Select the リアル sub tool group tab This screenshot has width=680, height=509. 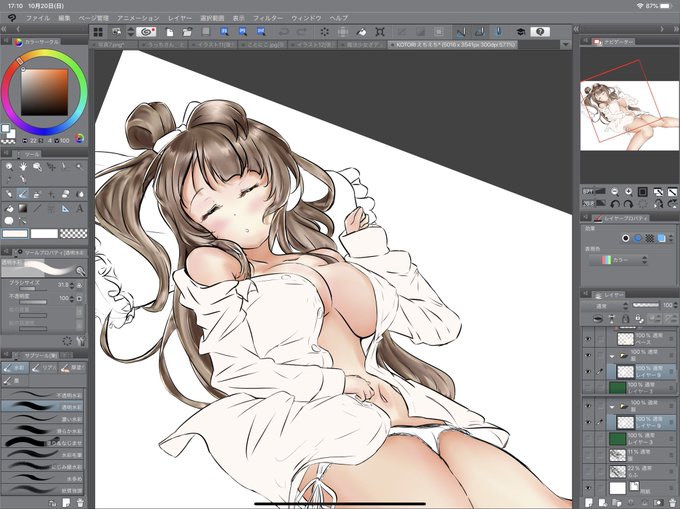43,368
